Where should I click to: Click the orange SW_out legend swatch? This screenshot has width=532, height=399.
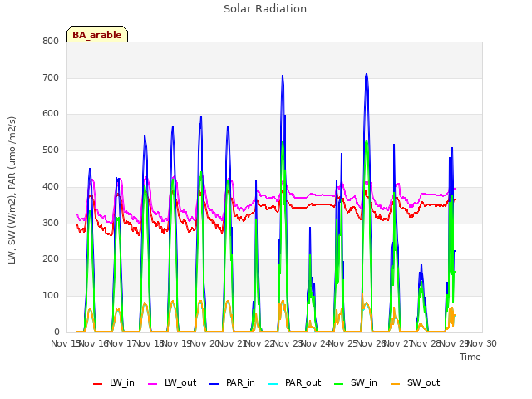[396, 384]
